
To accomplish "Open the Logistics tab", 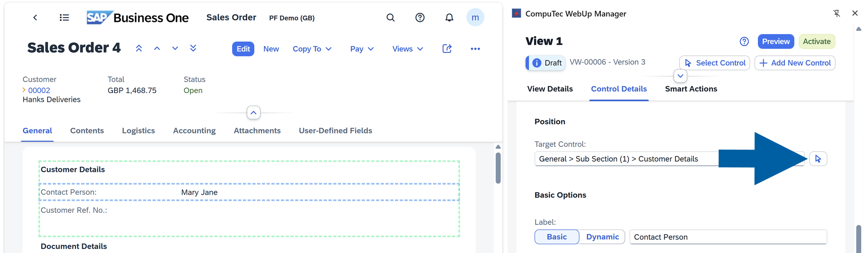I will (138, 131).
